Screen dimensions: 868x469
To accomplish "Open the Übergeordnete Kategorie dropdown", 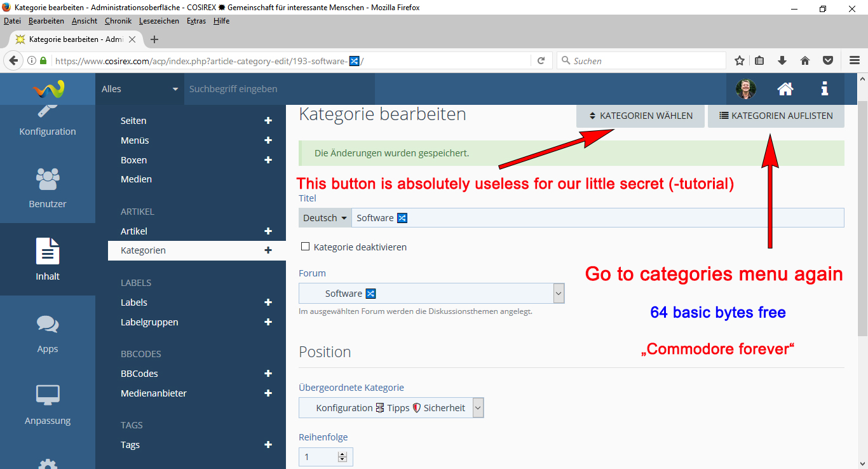I will (478, 408).
